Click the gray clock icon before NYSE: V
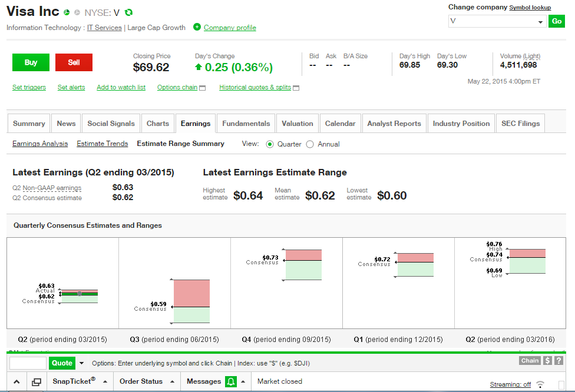Image resolution: width=575 pixels, height=392 pixels. 77,12
